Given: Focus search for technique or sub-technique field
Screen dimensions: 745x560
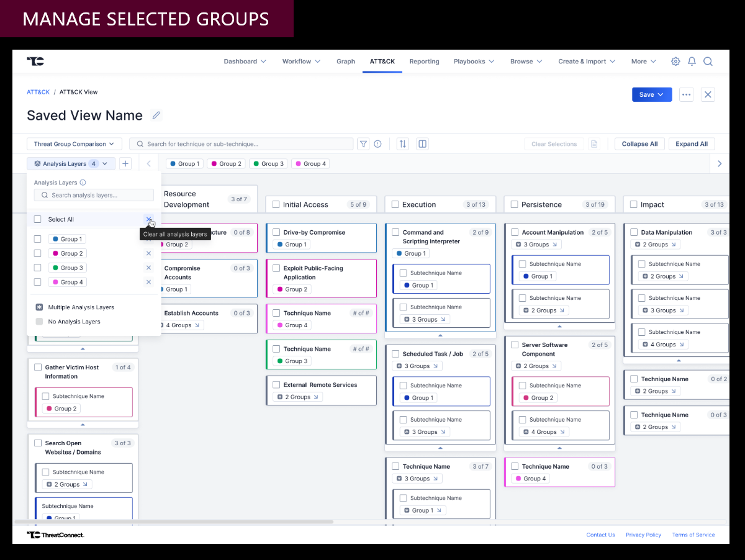Looking at the screenshot, I should (x=242, y=144).
